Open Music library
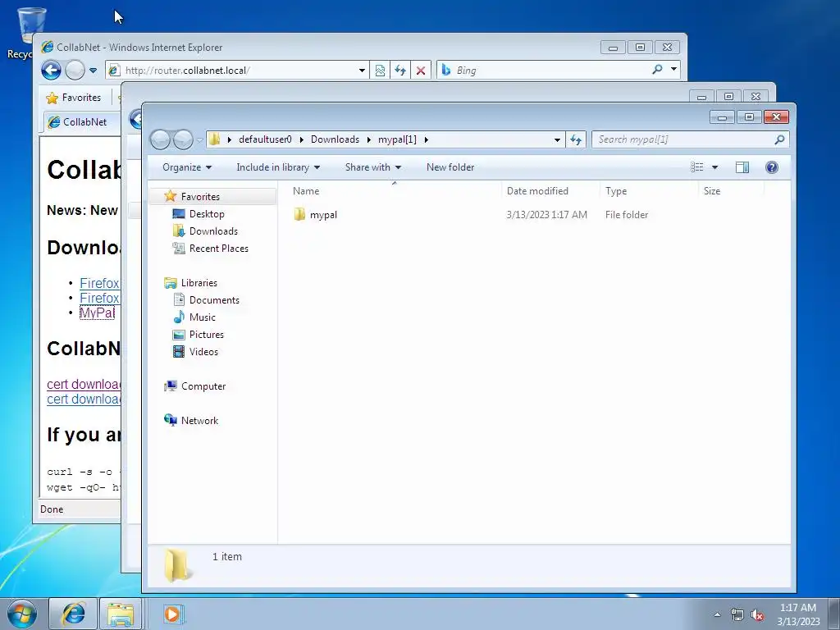Viewport: 840px width, 630px height. (202, 317)
